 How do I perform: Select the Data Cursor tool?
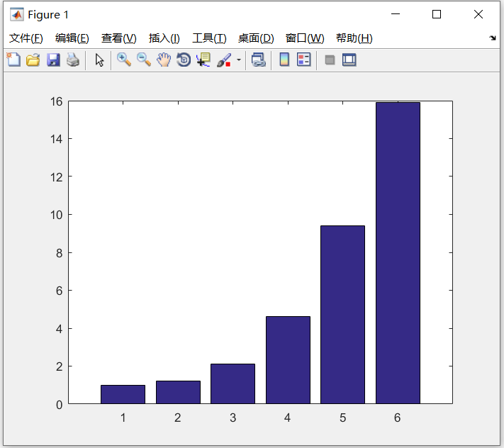[203, 60]
